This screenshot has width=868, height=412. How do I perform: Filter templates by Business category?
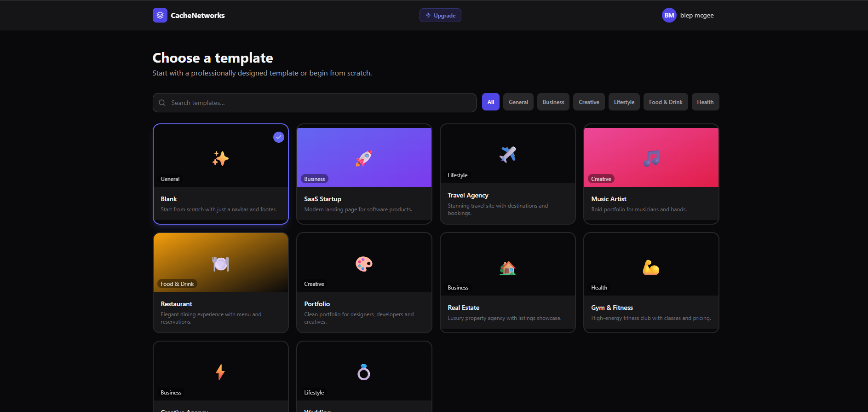click(553, 102)
